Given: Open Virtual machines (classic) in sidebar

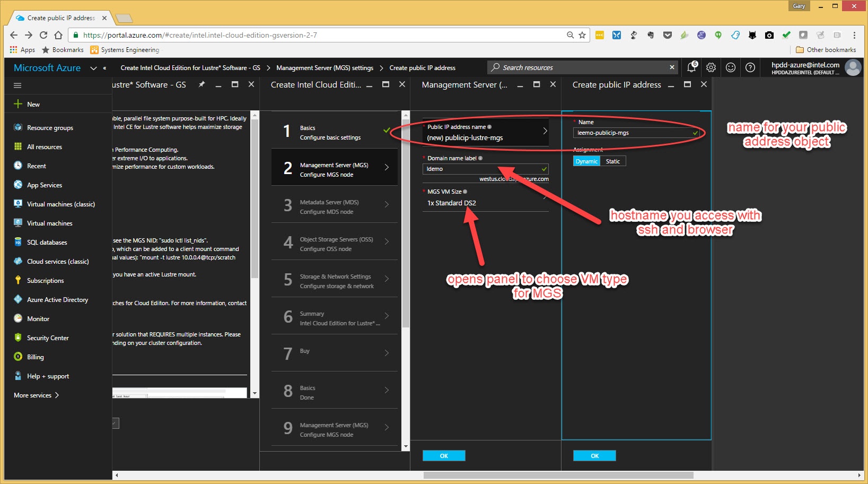Looking at the screenshot, I should [61, 204].
